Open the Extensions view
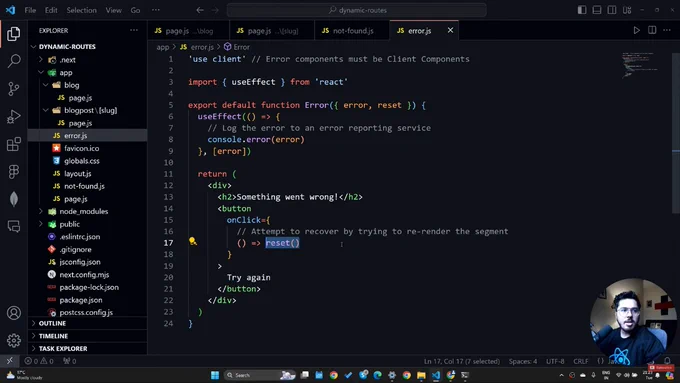 click(x=13, y=144)
